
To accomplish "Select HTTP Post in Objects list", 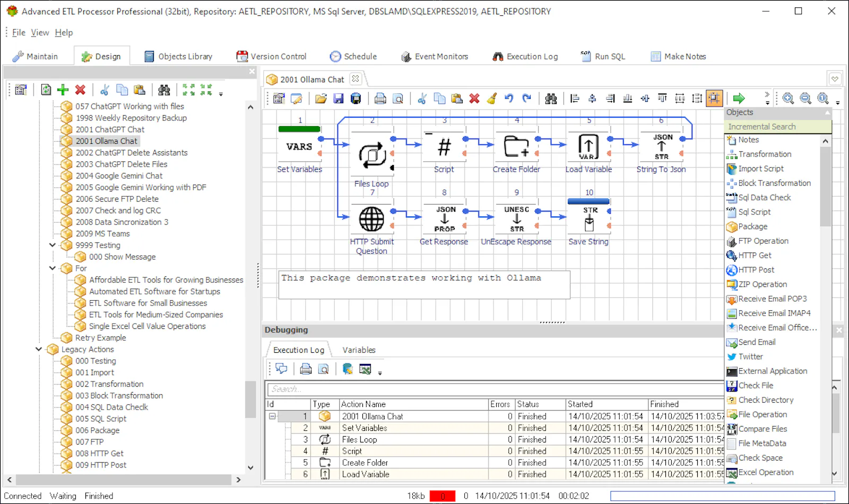I will [756, 270].
